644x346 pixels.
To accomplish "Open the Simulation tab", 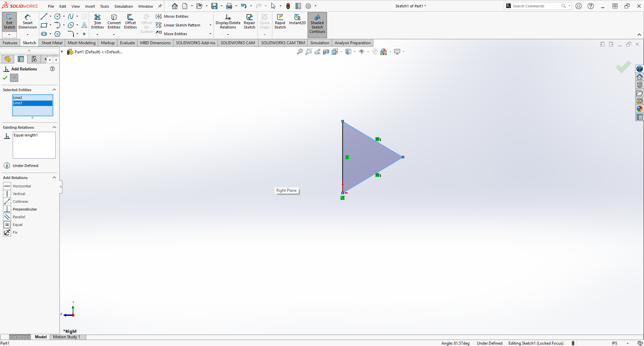I will pyautogui.click(x=320, y=43).
